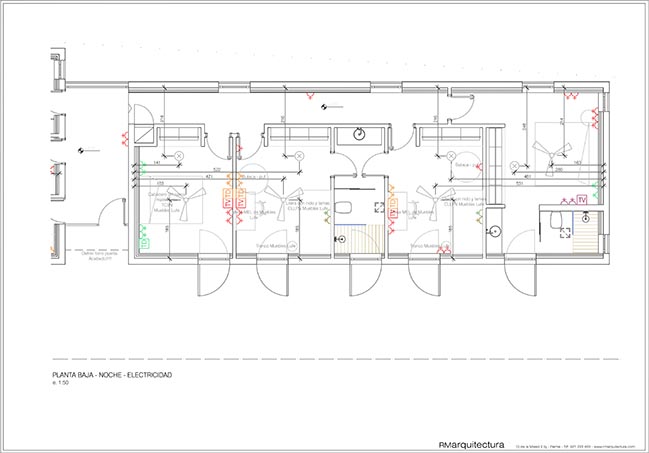Screen dimensions: 649x453
Task: Select the round ceiling light above second bedroom
Action: (299, 155)
